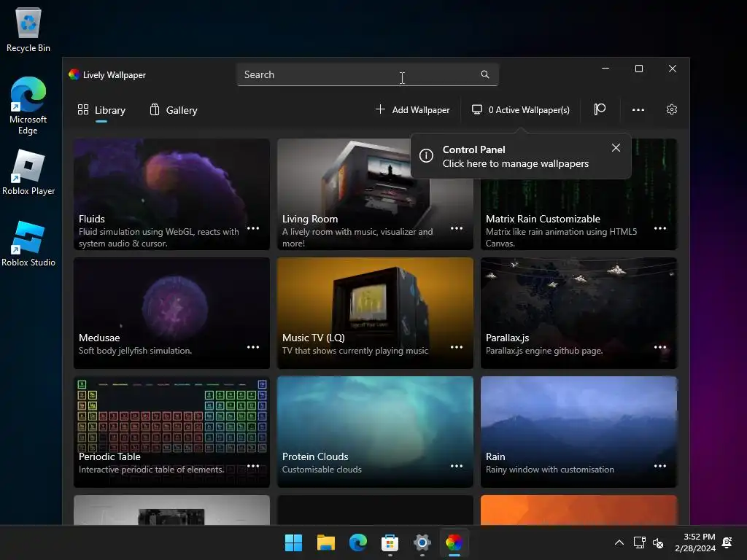The height and width of the screenshot is (560, 747).
Task: Click the info icon in Control Panel tip
Action: [x=426, y=155]
